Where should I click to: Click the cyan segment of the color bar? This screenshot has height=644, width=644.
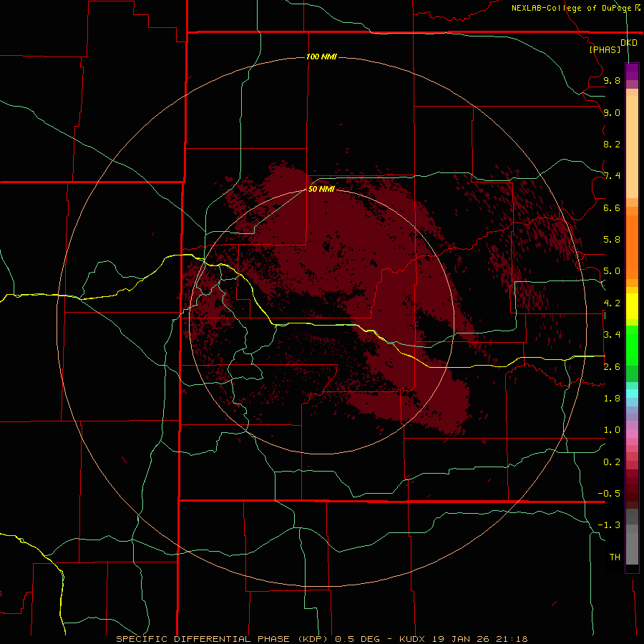[632, 394]
